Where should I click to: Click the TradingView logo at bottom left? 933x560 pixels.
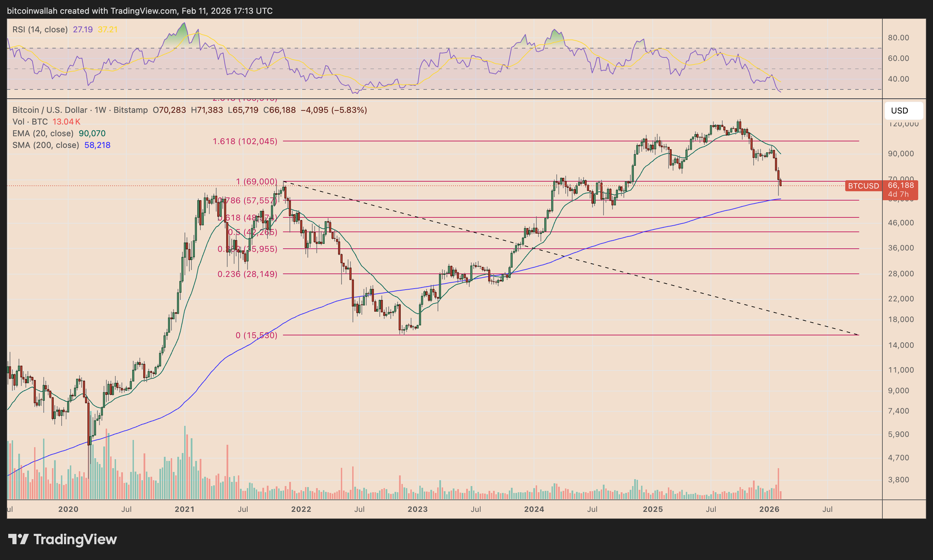click(x=62, y=539)
